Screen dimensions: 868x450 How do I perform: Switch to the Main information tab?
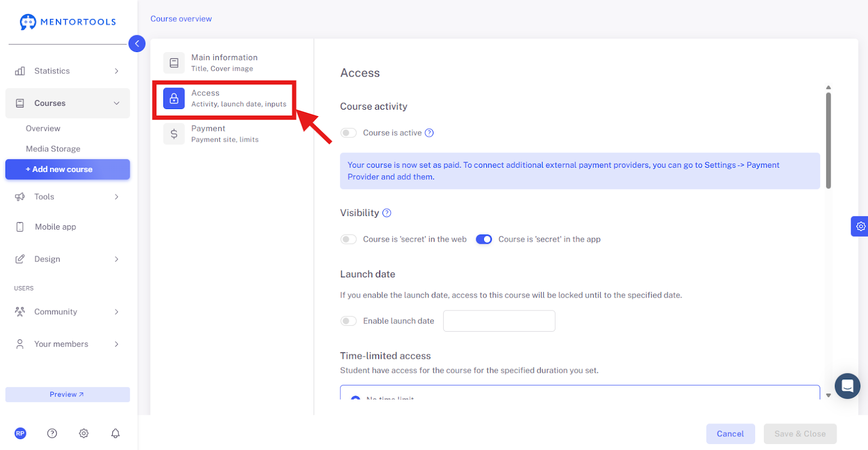(x=225, y=63)
